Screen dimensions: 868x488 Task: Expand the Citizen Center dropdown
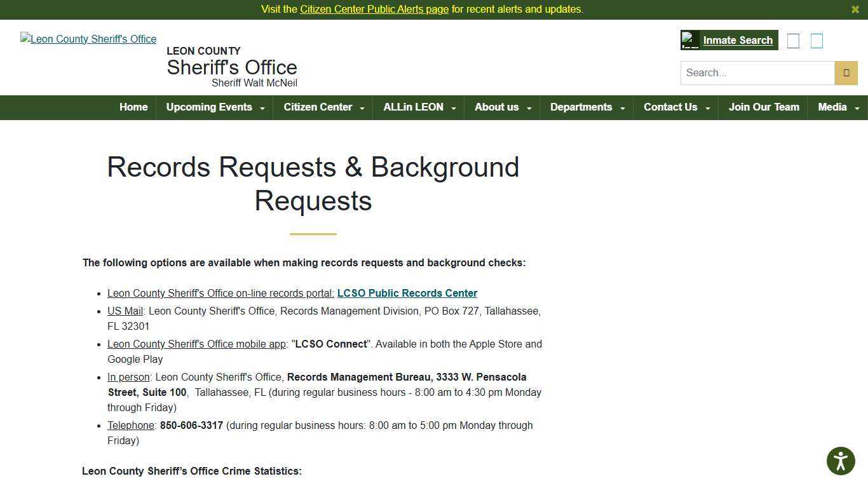(323, 107)
